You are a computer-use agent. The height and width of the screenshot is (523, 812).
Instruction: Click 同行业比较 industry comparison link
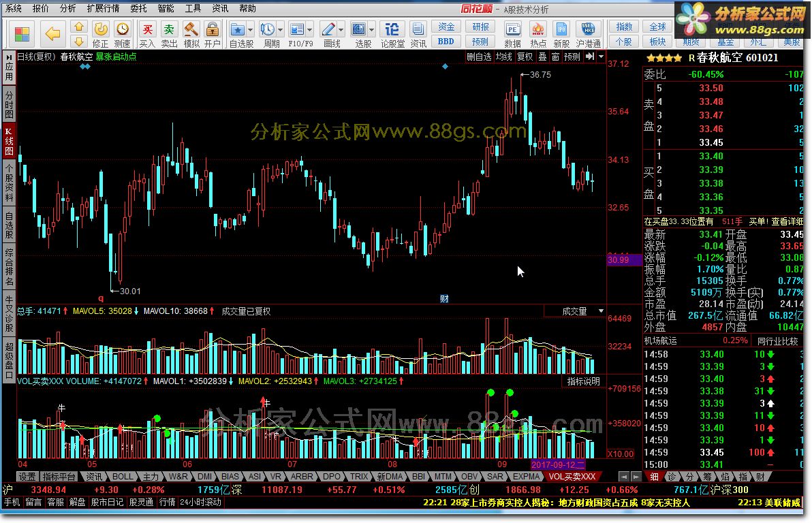point(777,340)
